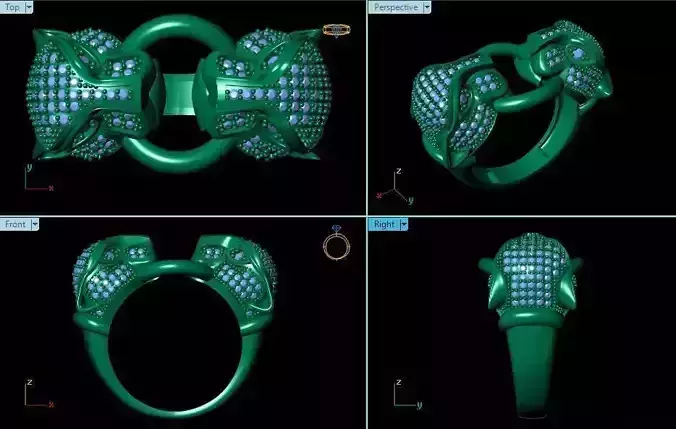
Task: Select the Front viewport title label
Action: [x=15, y=224]
